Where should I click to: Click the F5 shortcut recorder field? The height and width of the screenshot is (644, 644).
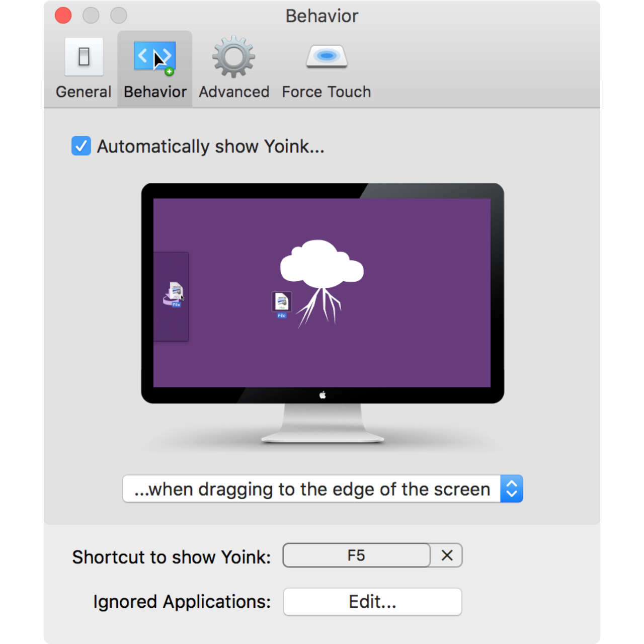pyautogui.click(x=356, y=555)
